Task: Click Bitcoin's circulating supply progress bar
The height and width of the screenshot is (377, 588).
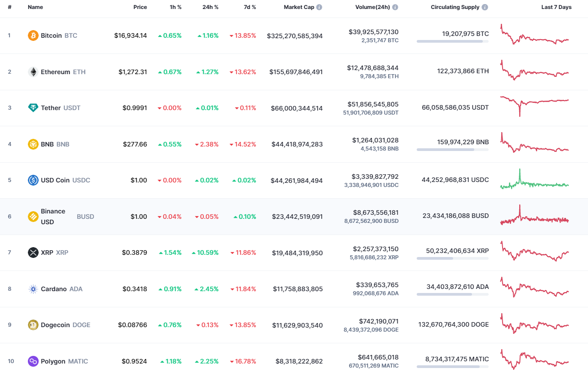Action: (x=453, y=41)
